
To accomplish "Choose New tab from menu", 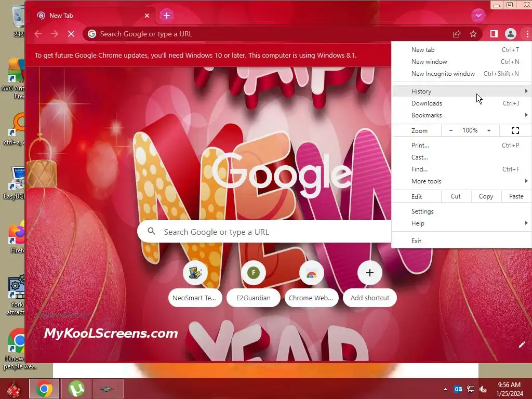I will click(x=462, y=50).
